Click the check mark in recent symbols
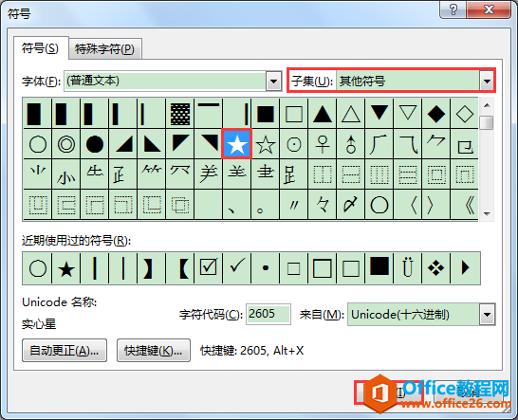 coord(237,267)
